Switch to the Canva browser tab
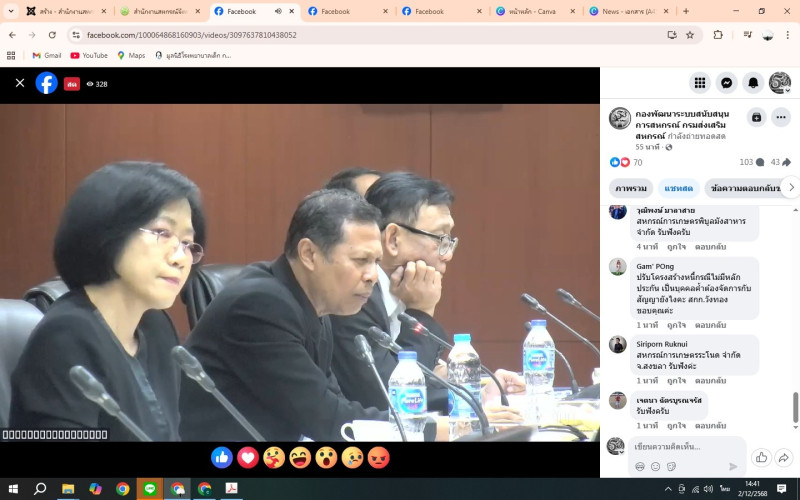The width and height of the screenshot is (800, 500). pos(536,11)
